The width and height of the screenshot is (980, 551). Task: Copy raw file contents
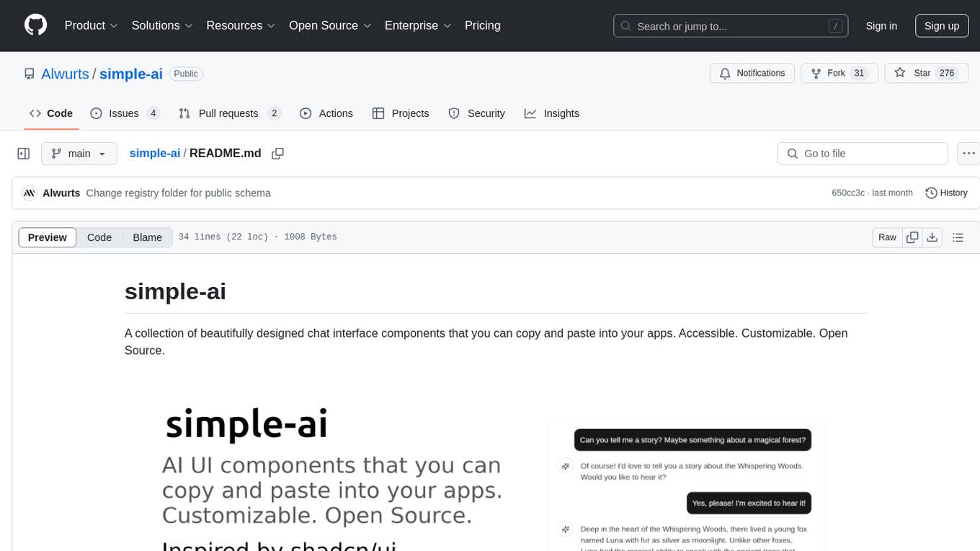912,237
